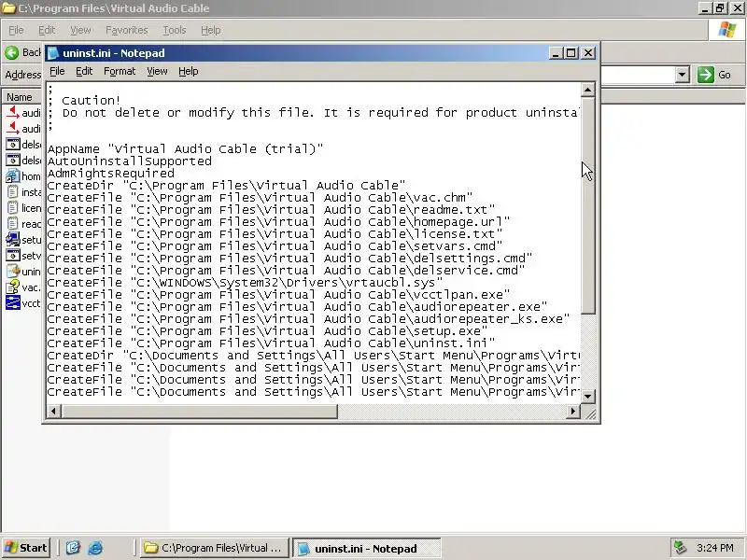
Task: Select the second dels cmd file icon
Action: click(x=13, y=160)
